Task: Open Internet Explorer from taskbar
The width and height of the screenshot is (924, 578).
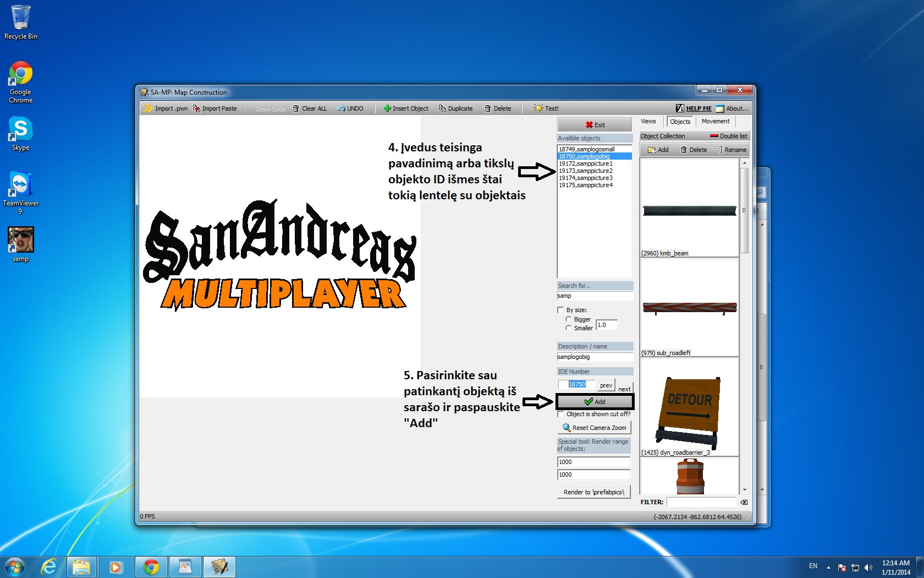Action: 49,566
